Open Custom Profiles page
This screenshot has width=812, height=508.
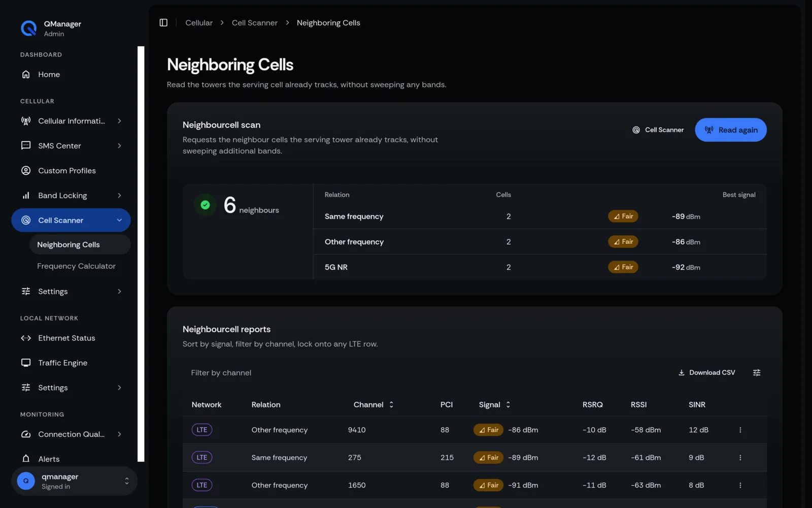pyautogui.click(x=71, y=171)
